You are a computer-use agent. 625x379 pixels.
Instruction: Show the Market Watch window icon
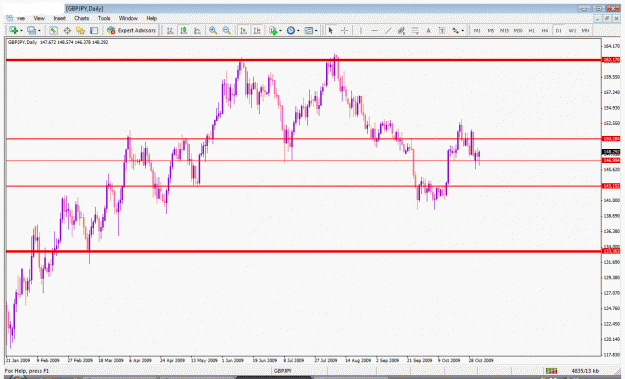point(53,30)
